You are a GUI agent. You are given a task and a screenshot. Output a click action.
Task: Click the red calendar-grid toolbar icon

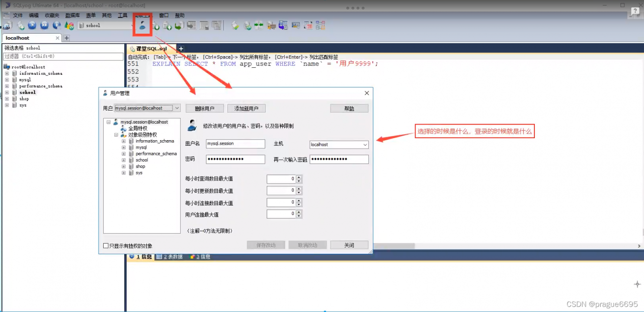pos(308,26)
